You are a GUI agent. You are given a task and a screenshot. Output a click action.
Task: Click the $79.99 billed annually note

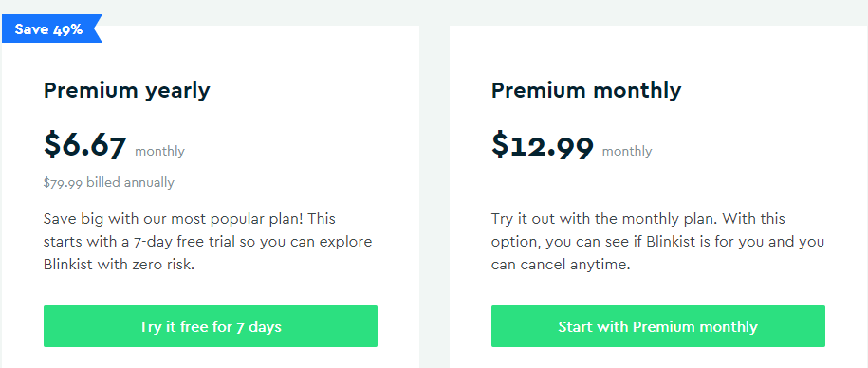(x=108, y=183)
